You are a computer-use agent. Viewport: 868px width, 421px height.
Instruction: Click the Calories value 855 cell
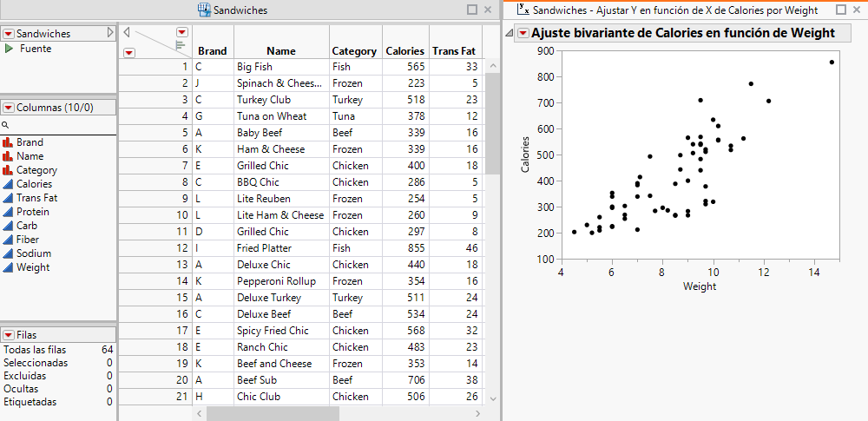(405, 248)
